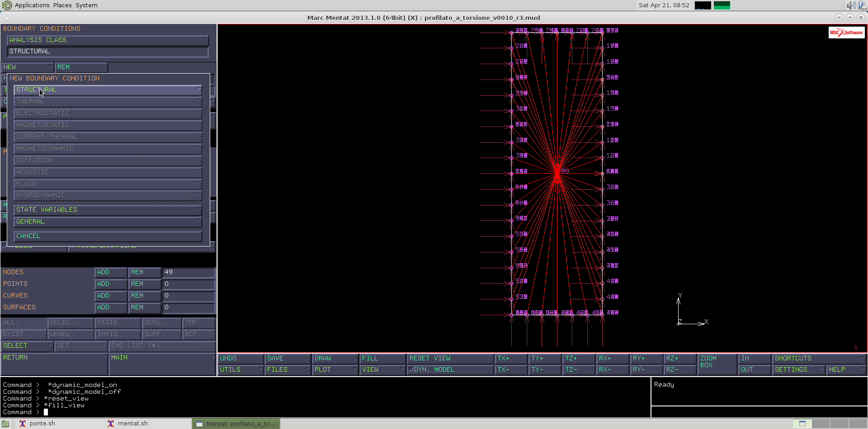The image size is (868, 429).
Task: Click the NEW boundary condition button
Action: [x=28, y=67]
